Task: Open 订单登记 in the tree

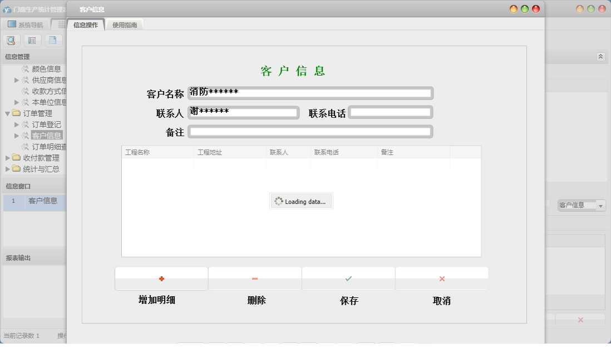Action: [x=46, y=124]
